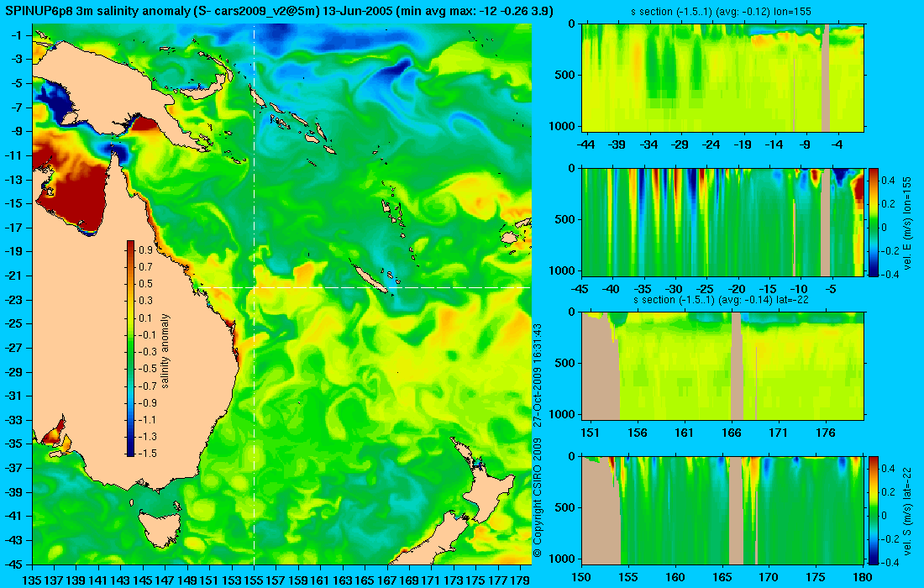This screenshot has width=924, height=588.
Task: Click the -24 label on top section axis
Action: (711, 144)
